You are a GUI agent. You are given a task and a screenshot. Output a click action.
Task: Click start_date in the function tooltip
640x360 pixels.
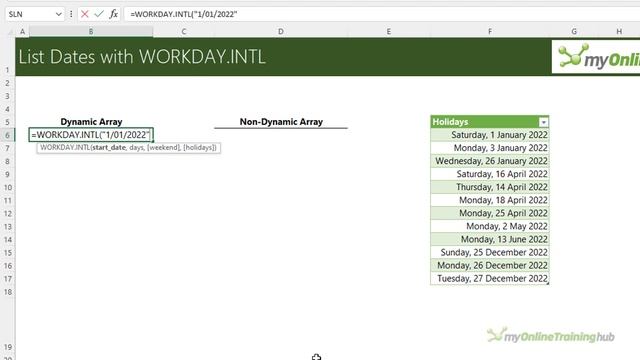(109, 147)
